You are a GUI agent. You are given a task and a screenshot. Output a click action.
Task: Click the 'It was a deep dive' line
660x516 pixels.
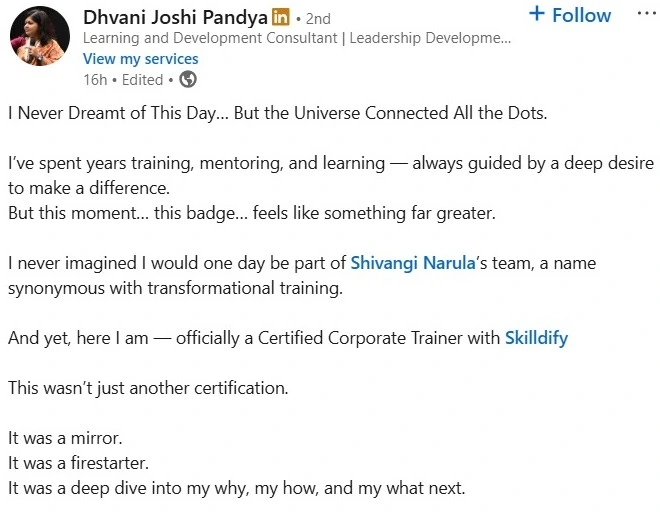pyautogui.click(x=236, y=488)
